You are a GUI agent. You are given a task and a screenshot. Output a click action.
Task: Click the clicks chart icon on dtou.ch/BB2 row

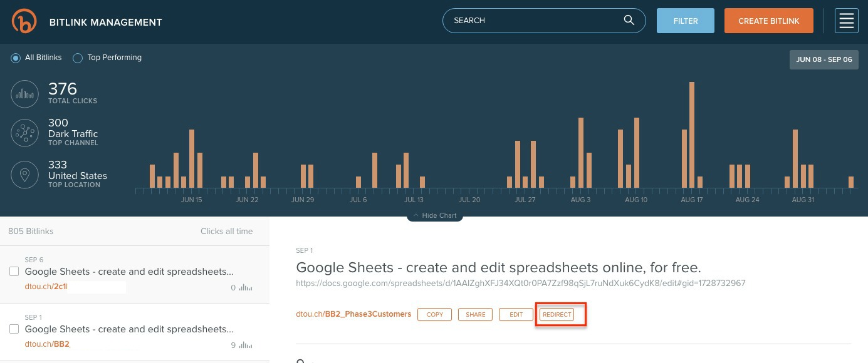pyautogui.click(x=246, y=345)
